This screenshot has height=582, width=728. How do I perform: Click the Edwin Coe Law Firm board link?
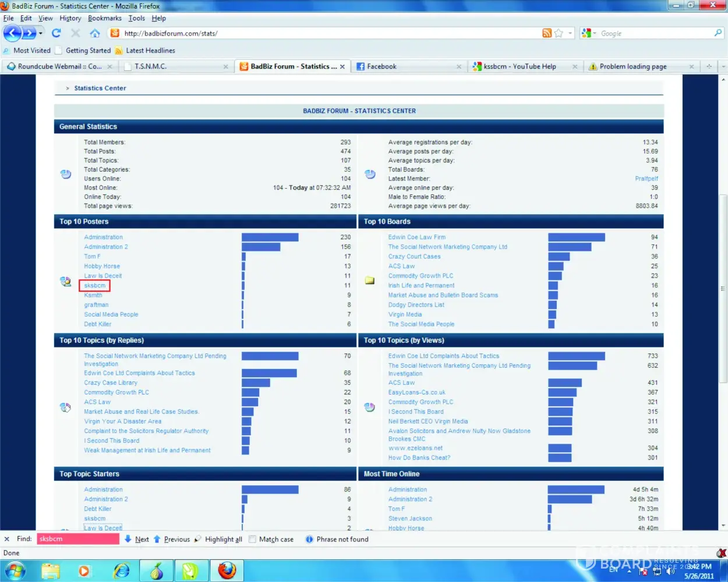click(x=416, y=237)
